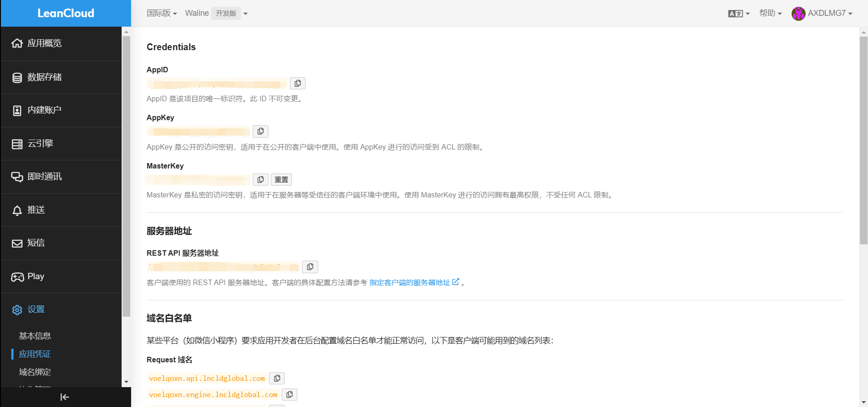Click the 设置 gear icon
This screenshot has width=868, height=407.
pos(17,310)
